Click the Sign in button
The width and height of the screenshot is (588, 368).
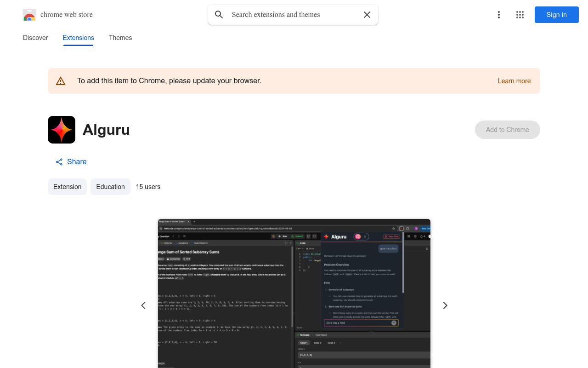click(x=557, y=15)
